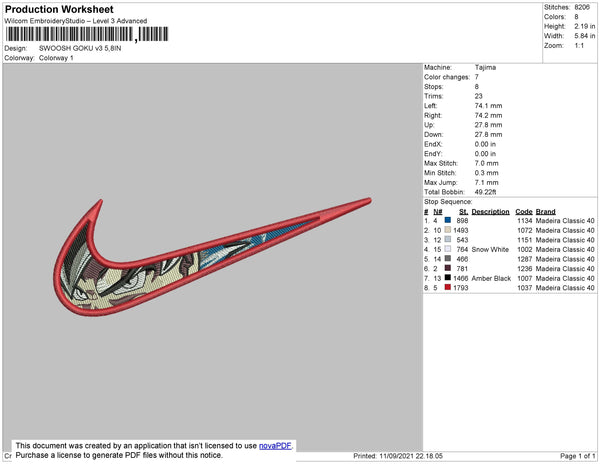600x464 pixels.
Task: Click code '1037' in stop 8 row
Action: [x=525, y=288]
